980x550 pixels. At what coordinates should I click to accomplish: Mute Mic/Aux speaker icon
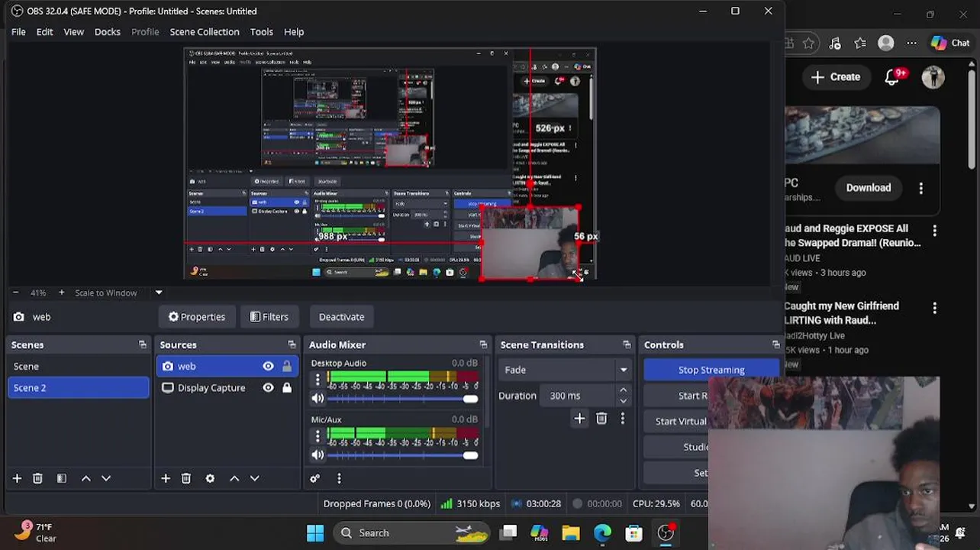point(318,455)
